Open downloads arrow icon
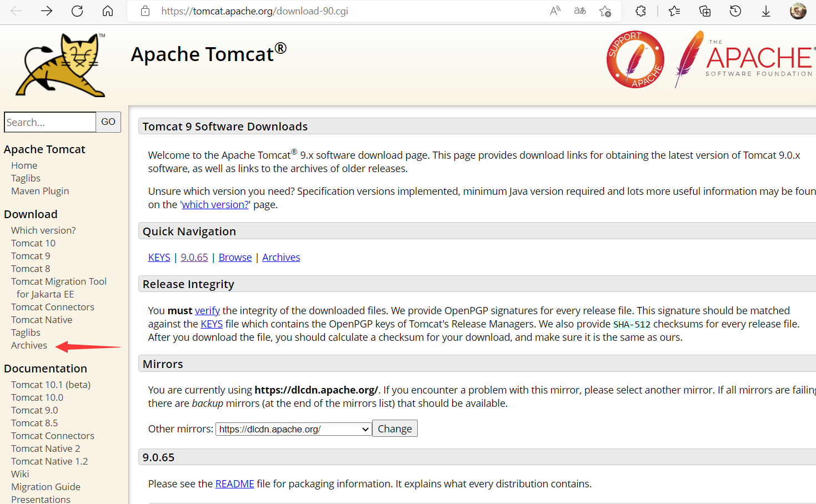816x504 pixels. pos(766,11)
